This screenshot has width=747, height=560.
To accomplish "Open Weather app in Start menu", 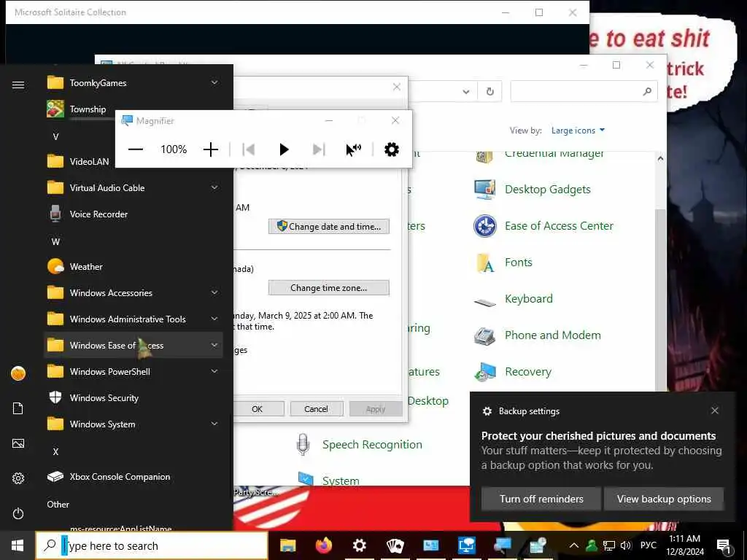I will pyautogui.click(x=133, y=267).
